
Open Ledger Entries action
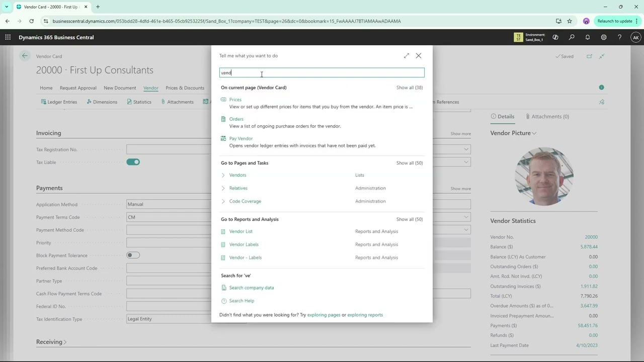59,102
